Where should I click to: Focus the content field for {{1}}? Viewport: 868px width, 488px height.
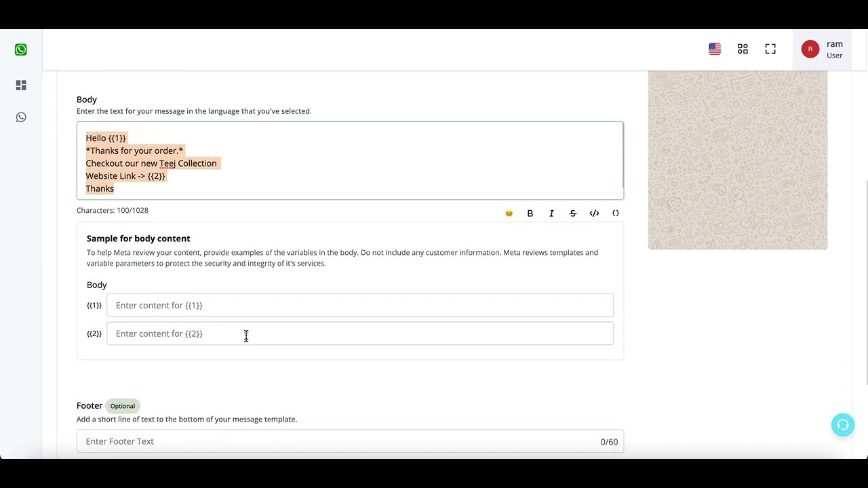360,305
